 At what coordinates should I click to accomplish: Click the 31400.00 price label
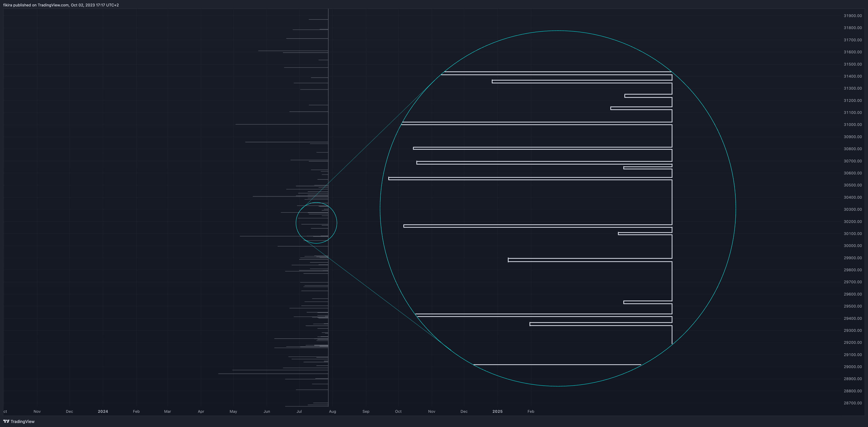(x=853, y=76)
